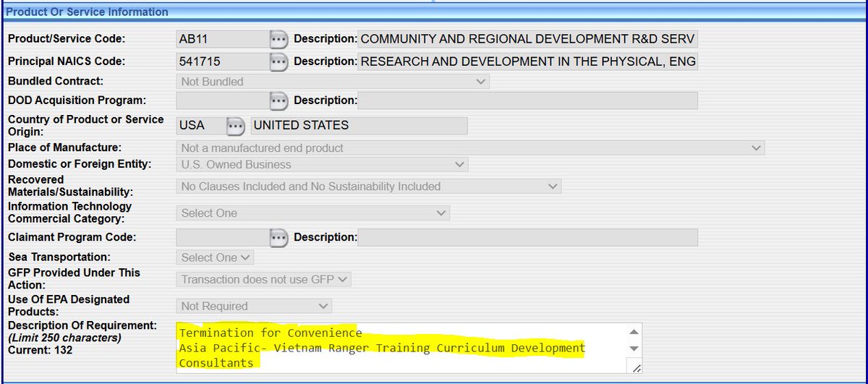Expand the Bundled Contract dropdown
Viewport: 868px width, 384px height.
click(333, 82)
